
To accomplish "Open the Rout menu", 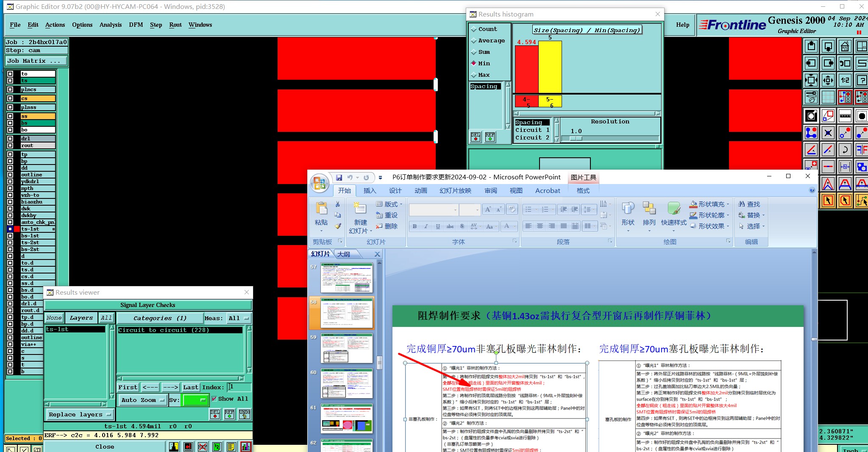I will (x=175, y=25).
